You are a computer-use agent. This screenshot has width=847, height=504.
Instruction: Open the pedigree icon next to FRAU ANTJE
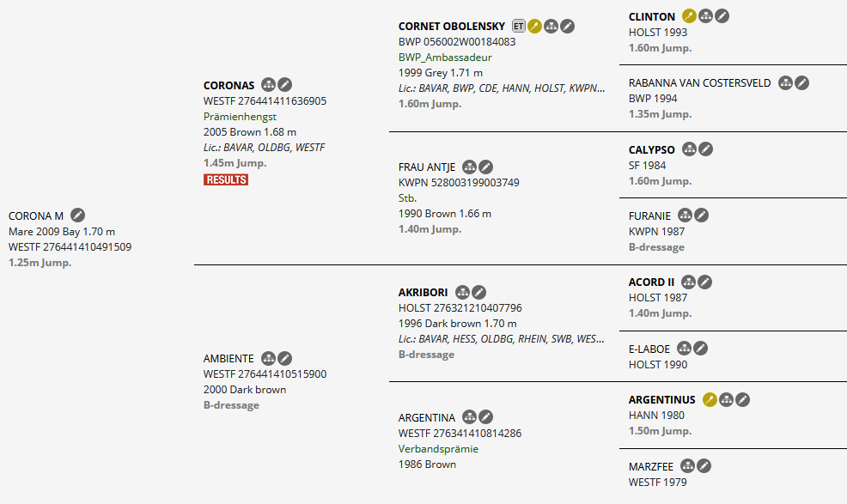469,167
